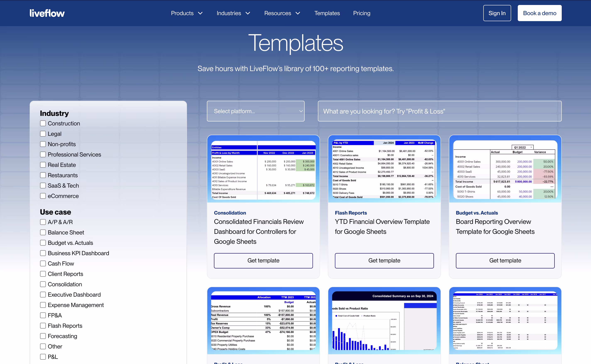Click the liveflow logo
The height and width of the screenshot is (364, 591).
coord(47,13)
